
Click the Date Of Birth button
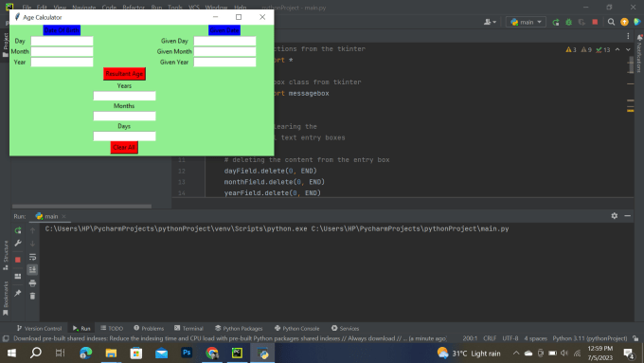click(62, 30)
